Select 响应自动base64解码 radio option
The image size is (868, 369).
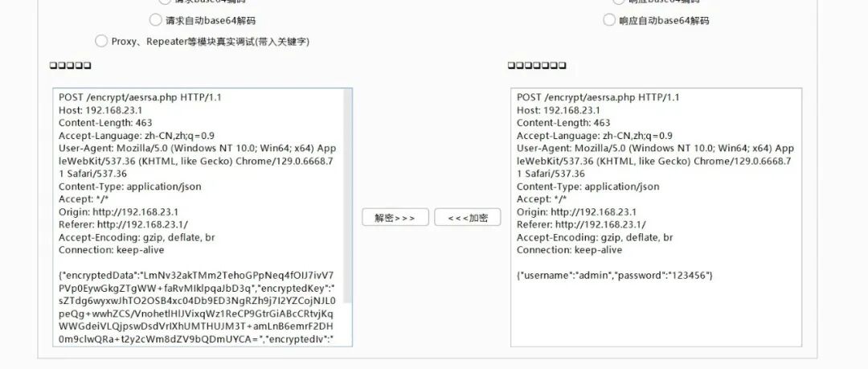(x=609, y=20)
